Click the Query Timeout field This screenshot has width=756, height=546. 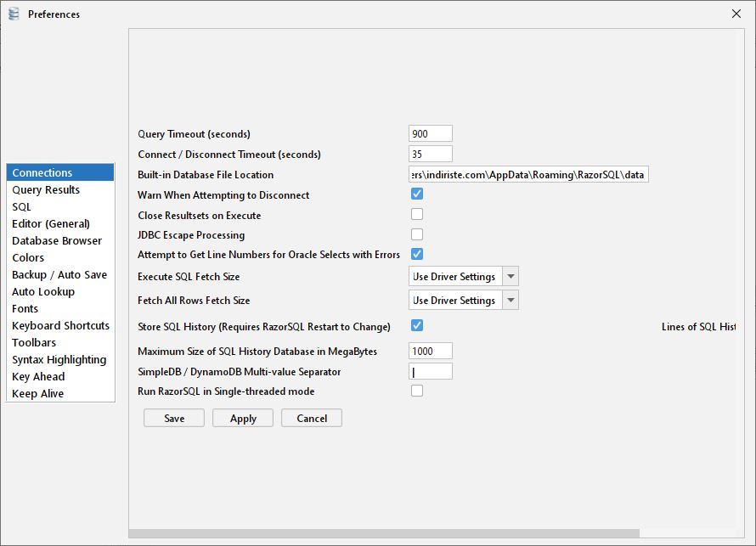coord(431,134)
